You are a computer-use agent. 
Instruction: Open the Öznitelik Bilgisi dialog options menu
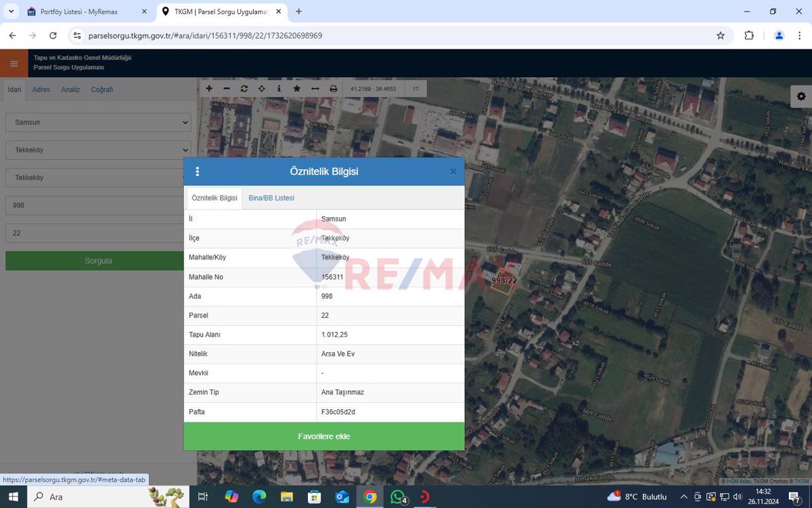pos(198,171)
